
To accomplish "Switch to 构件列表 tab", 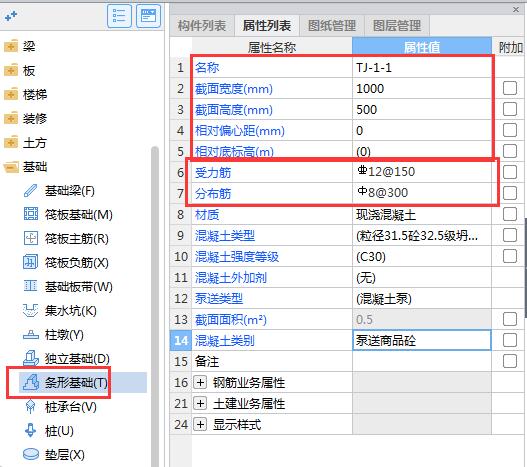I will (x=202, y=26).
